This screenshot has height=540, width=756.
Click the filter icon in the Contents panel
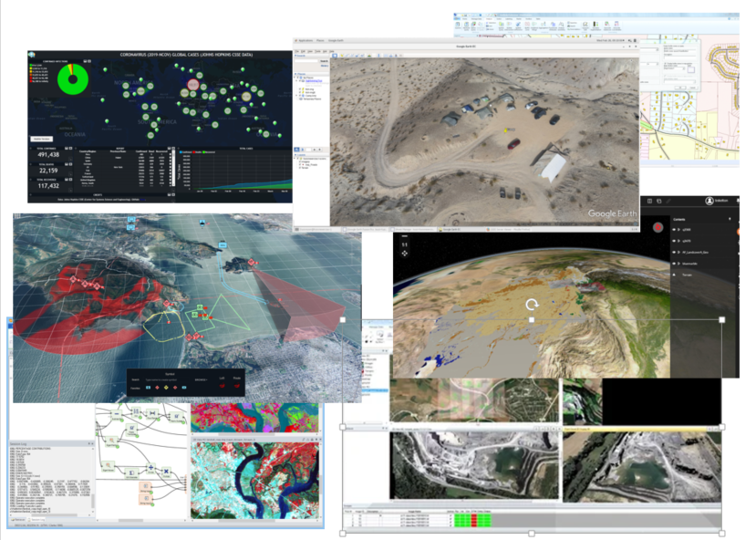(730, 219)
